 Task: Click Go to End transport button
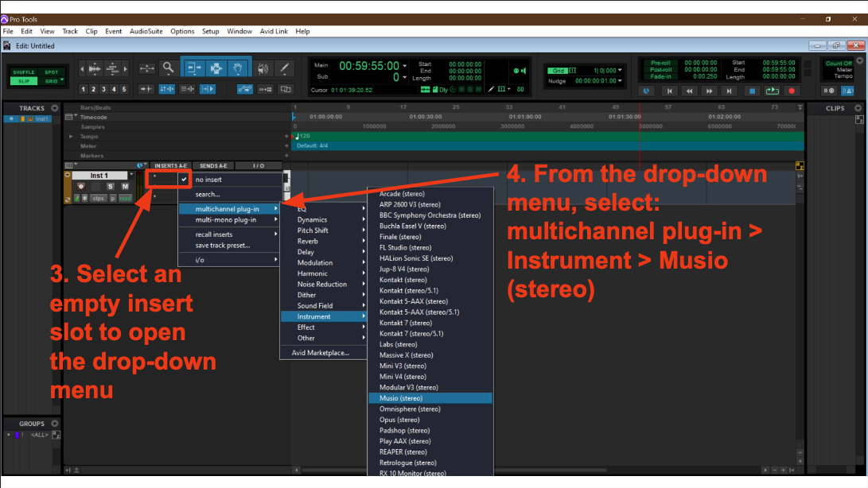pyautogui.click(x=729, y=91)
